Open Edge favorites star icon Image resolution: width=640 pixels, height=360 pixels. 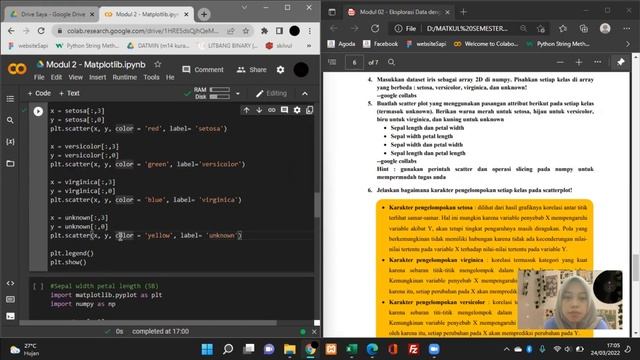coord(563,28)
